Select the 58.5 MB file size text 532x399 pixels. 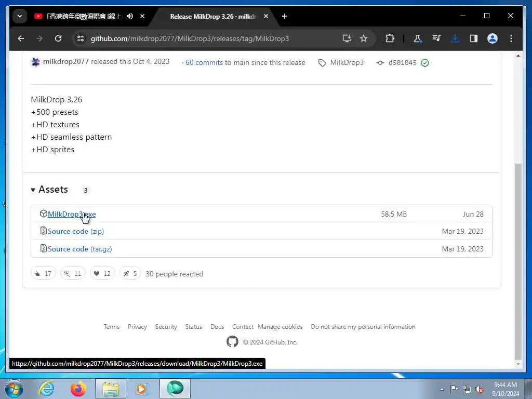click(x=394, y=214)
